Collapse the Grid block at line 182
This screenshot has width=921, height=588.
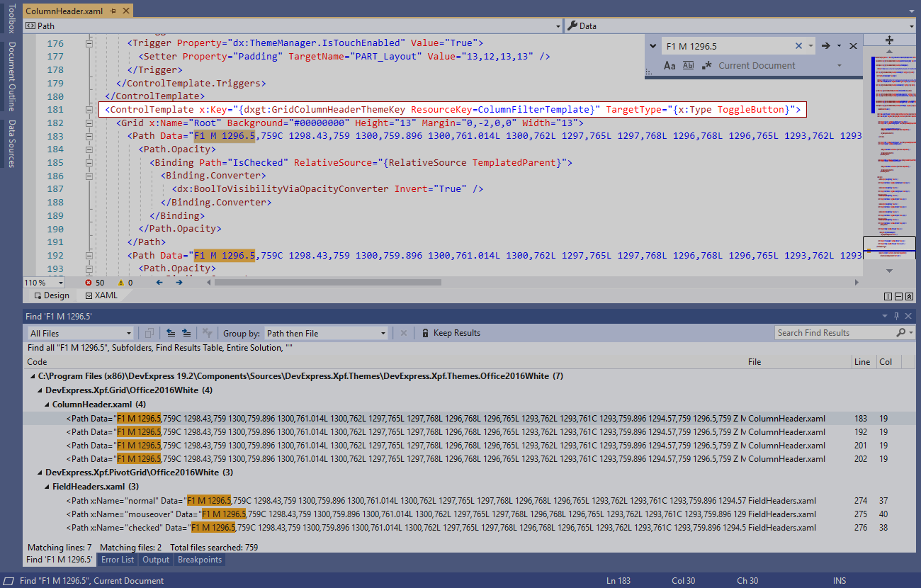point(89,123)
